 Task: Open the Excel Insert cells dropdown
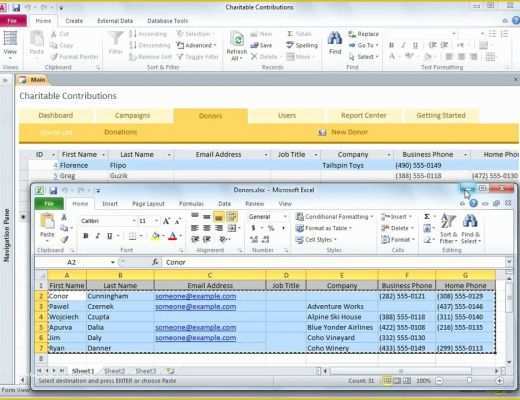coord(397,217)
